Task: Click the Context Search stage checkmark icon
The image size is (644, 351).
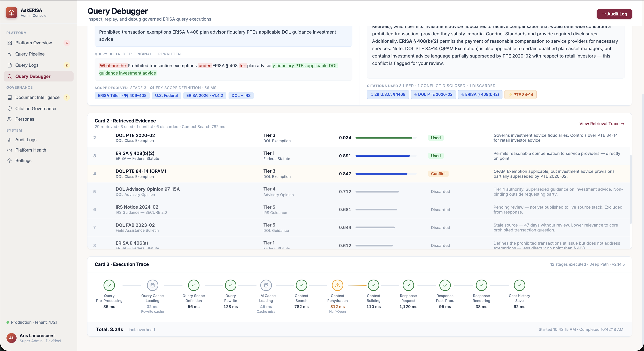Action: [301, 285]
